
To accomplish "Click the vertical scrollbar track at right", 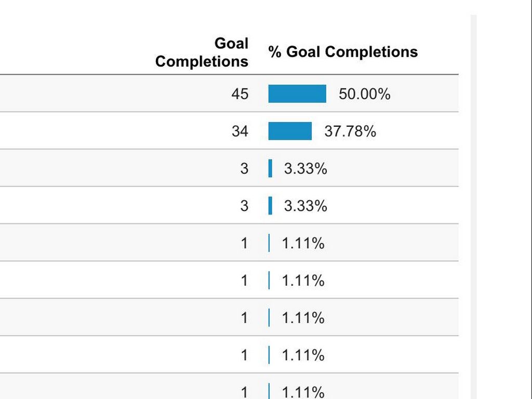I will click(x=473, y=208).
